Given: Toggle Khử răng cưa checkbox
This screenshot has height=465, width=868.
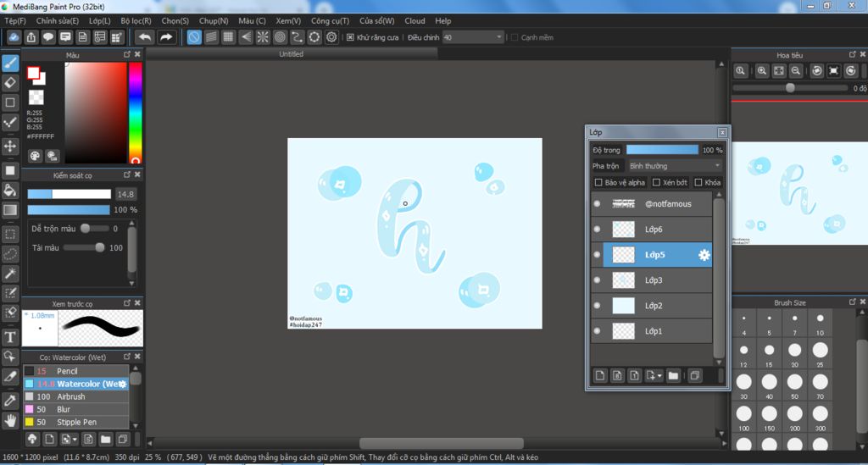Looking at the screenshot, I should 350,37.
